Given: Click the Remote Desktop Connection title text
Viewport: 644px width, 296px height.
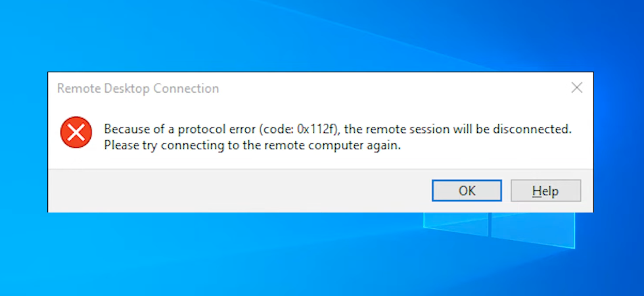Looking at the screenshot, I should 138,88.
